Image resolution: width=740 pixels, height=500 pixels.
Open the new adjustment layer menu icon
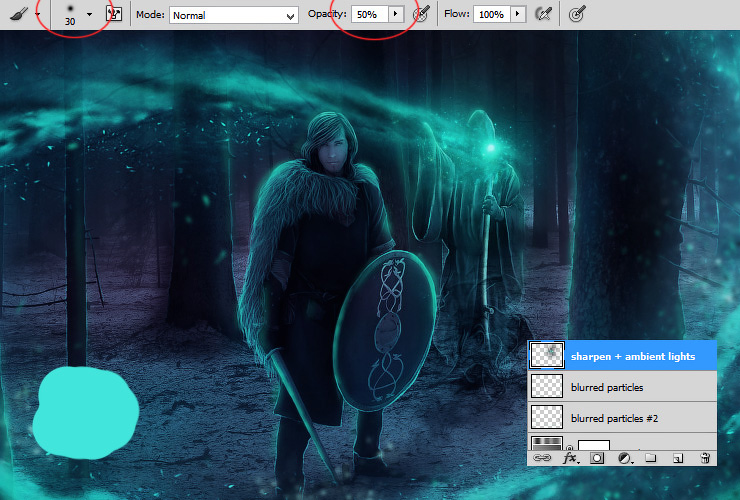(x=625, y=458)
